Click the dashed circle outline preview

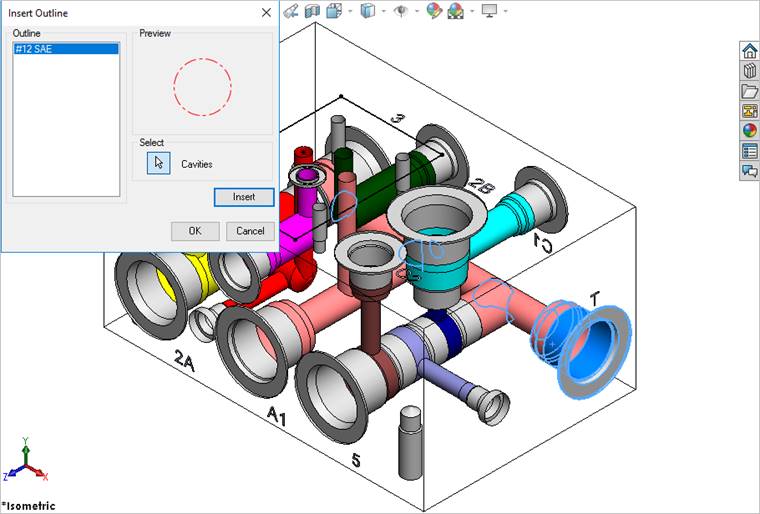point(203,87)
